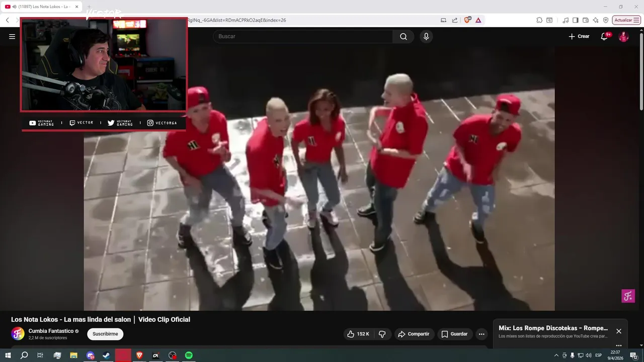644x362 pixels.
Task: Open the Brave Rewards triangle icon
Action: 478,20
